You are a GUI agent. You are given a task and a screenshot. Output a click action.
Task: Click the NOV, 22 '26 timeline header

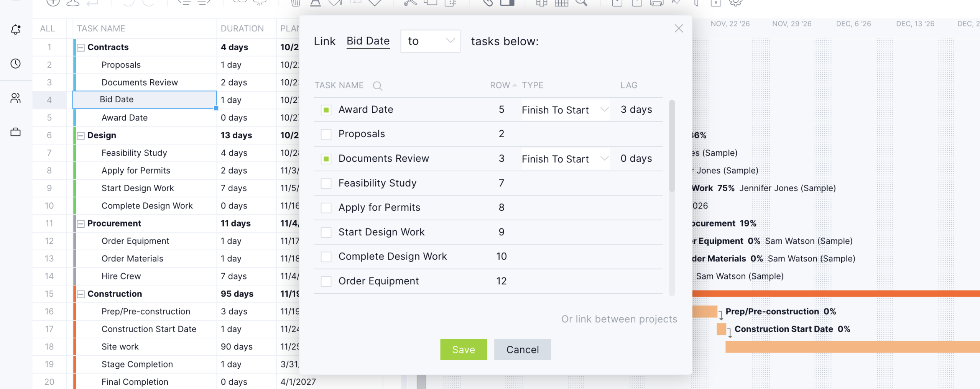(x=730, y=24)
